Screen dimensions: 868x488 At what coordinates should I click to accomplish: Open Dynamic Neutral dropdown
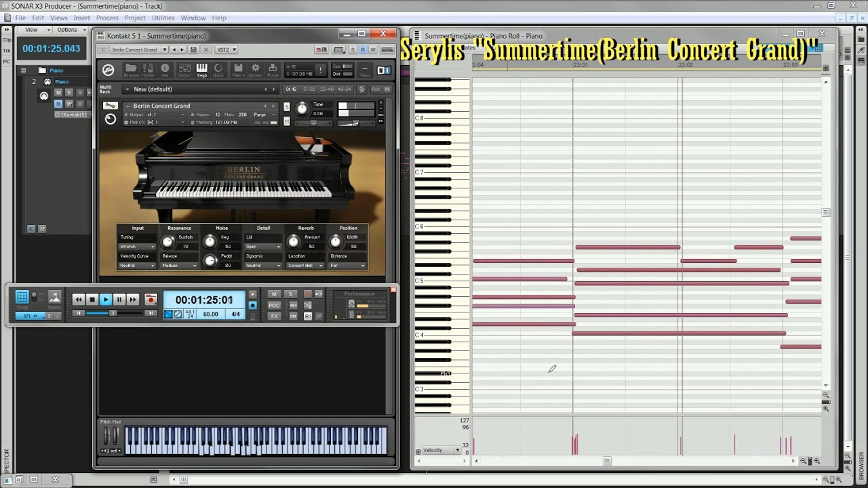263,266
